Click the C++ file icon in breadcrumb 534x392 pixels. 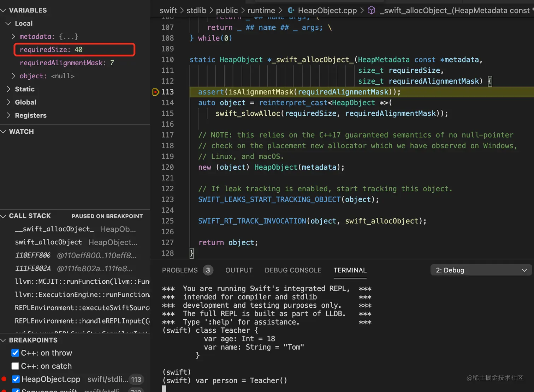tap(291, 11)
